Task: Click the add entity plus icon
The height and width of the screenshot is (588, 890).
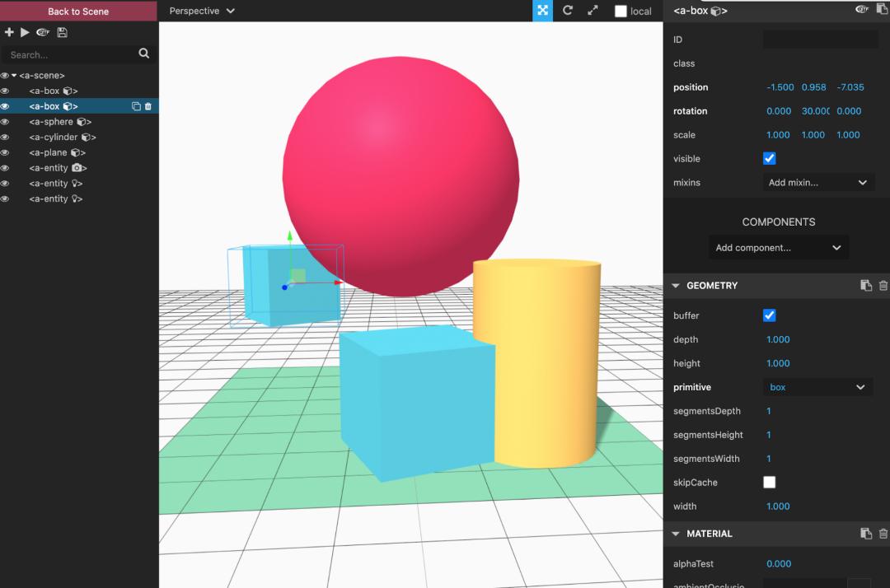Action: tap(9, 32)
